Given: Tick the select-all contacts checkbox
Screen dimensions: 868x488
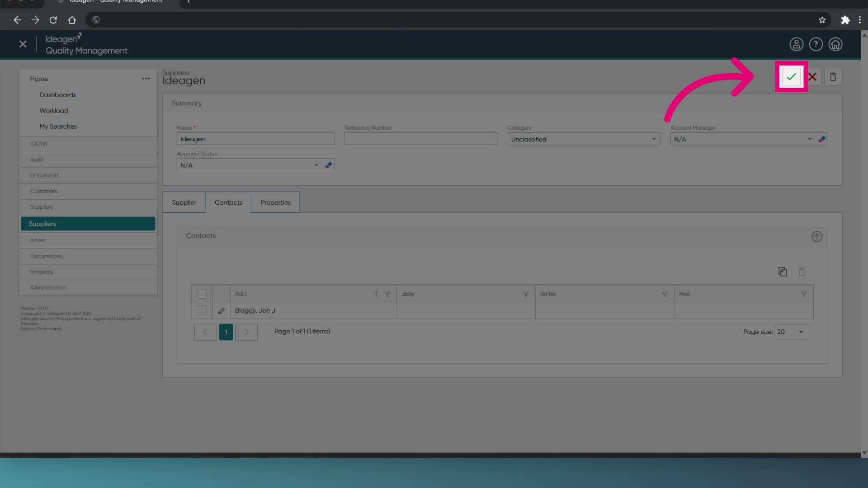Looking at the screenshot, I should pos(202,294).
